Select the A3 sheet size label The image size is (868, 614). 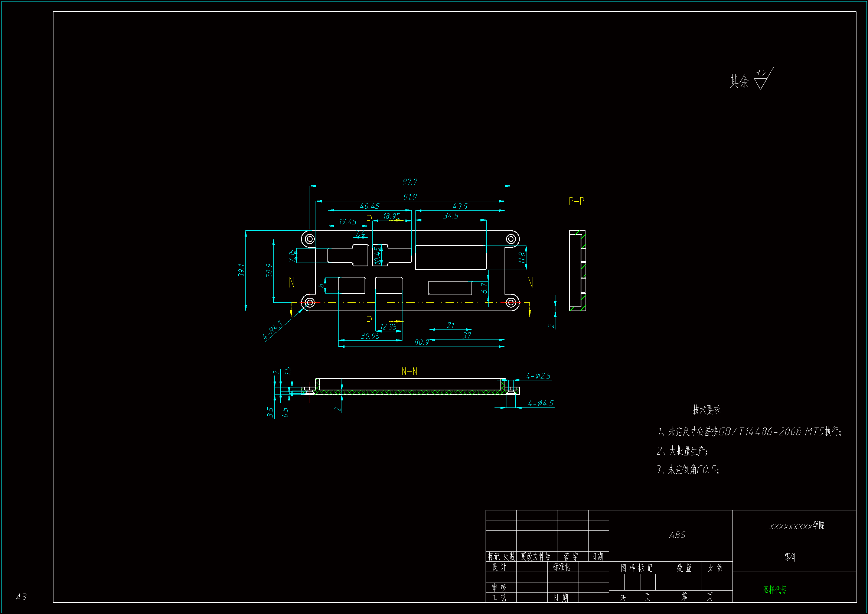21,597
